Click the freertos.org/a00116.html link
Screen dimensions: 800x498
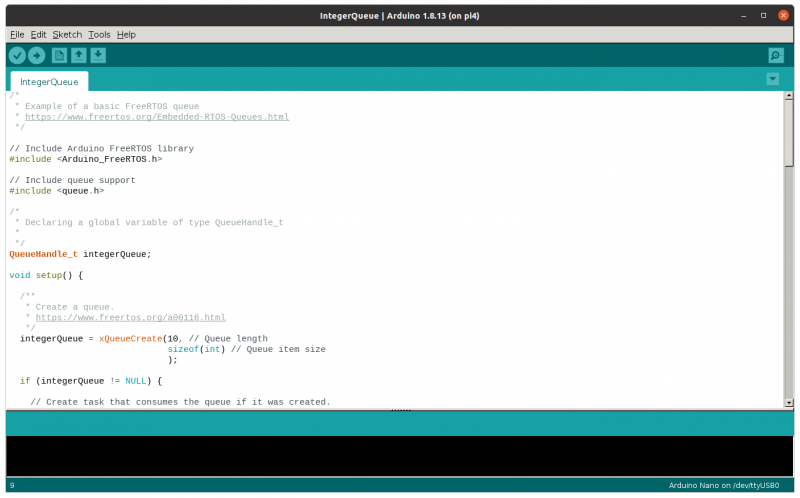click(123, 318)
